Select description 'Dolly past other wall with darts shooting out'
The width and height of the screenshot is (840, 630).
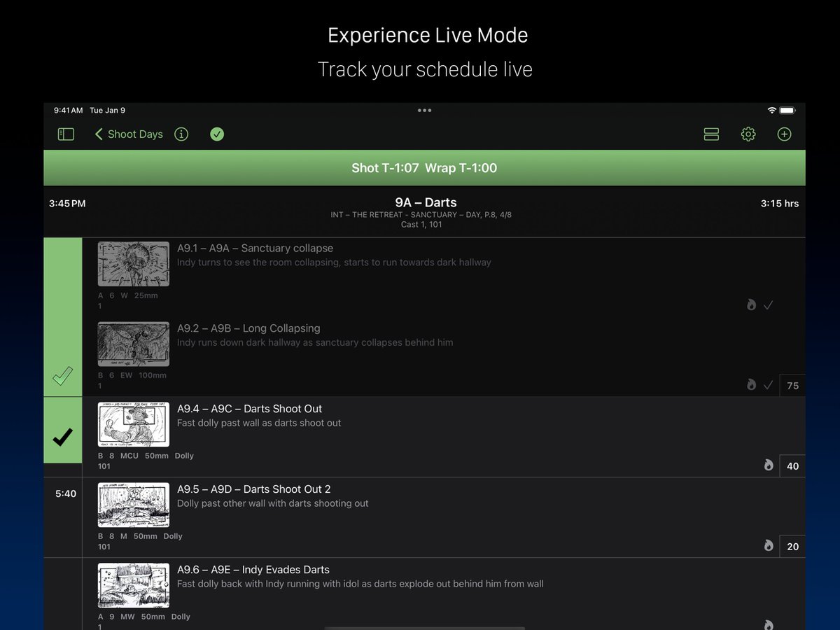coord(273,503)
